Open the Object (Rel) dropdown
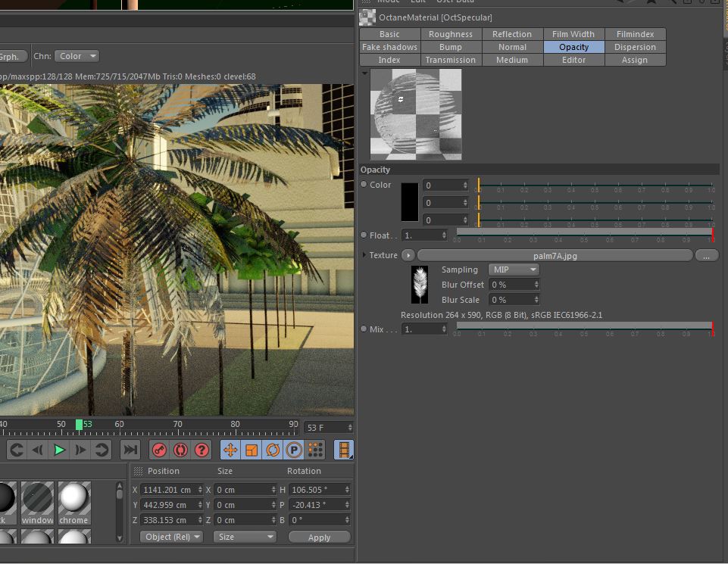This screenshot has width=728, height=564. coord(171,537)
